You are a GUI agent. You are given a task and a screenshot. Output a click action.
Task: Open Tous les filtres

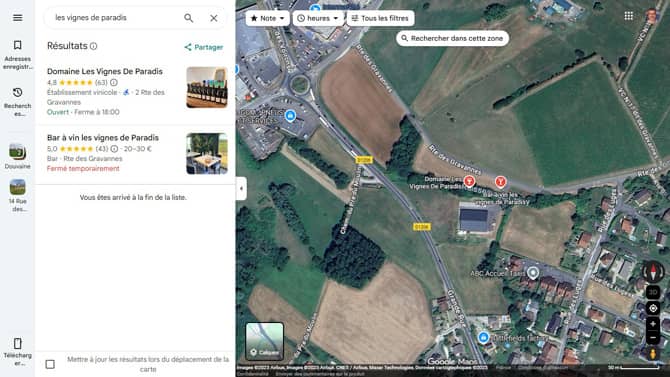(x=380, y=18)
